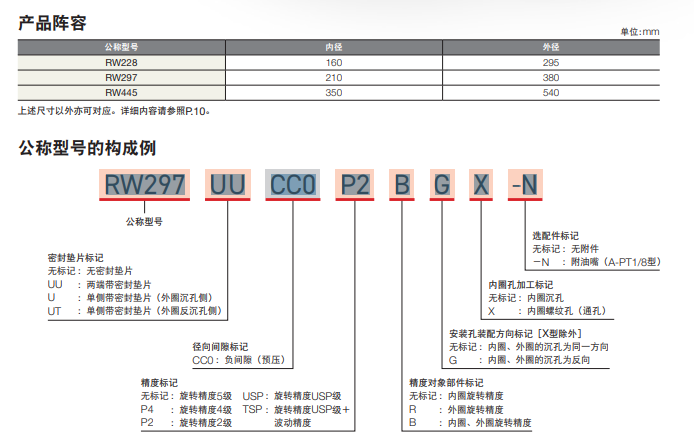Select the RW445 row model cell
The height and width of the screenshot is (435, 694).
121,94
